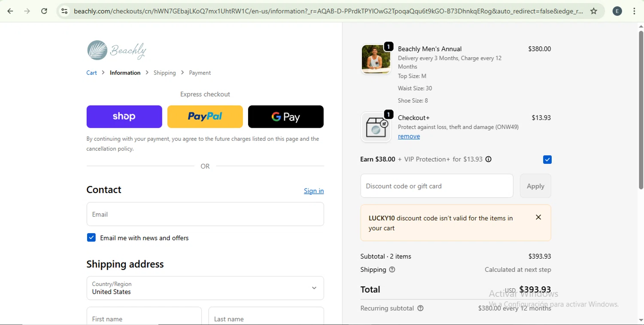
Task: Click Recurring subtotal help icon
Action: point(420,308)
